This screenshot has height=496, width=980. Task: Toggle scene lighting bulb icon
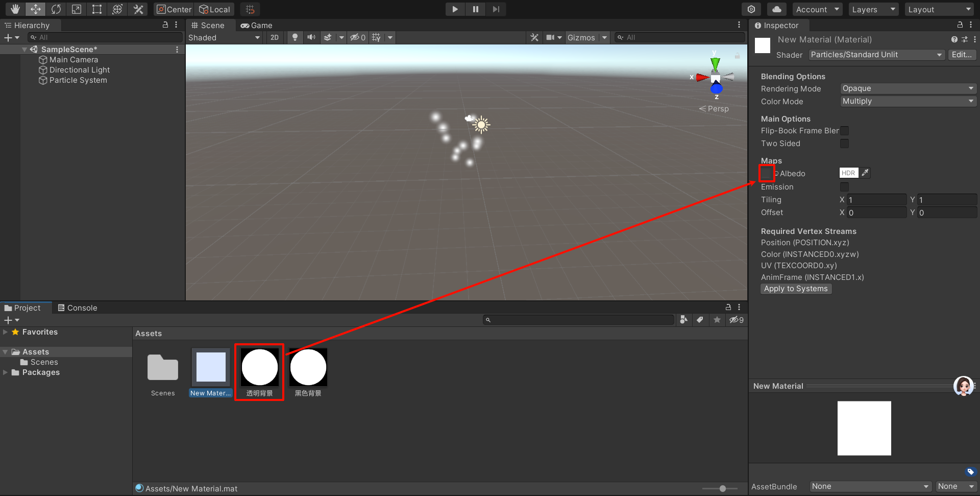click(295, 37)
